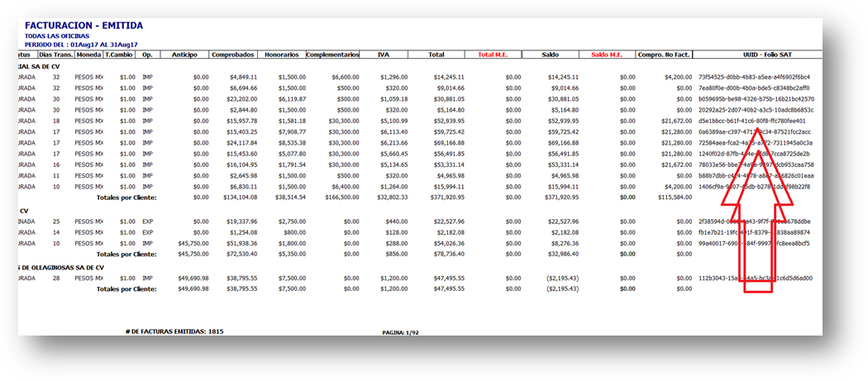Click EXP in the 25-day row
Viewport: 868px width, 381px height.
click(x=147, y=221)
